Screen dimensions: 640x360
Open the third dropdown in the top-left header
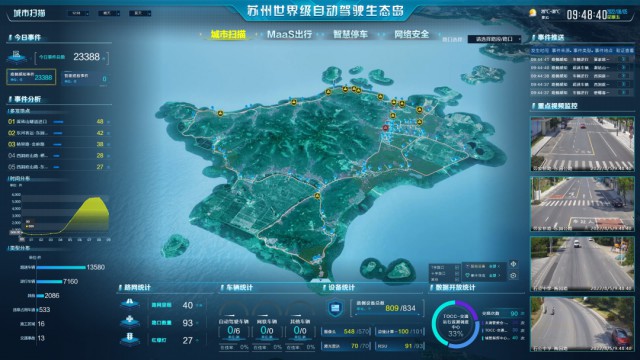tap(140, 13)
